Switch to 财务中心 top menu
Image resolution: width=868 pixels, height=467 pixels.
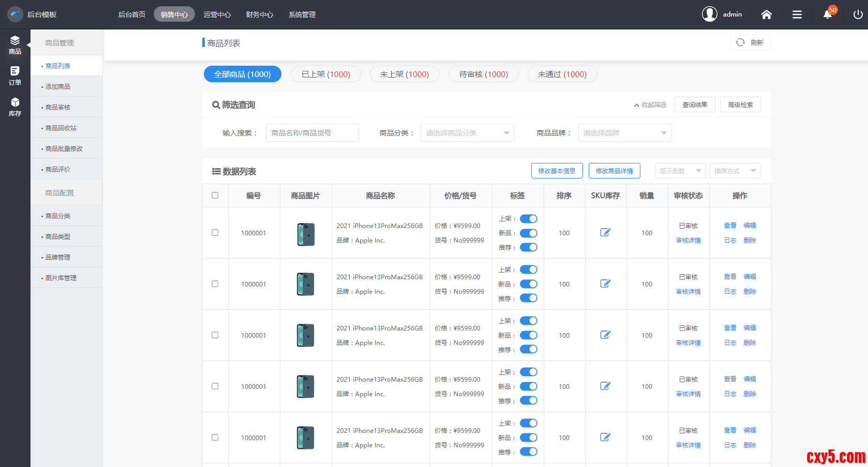pyautogui.click(x=259, y=14)
